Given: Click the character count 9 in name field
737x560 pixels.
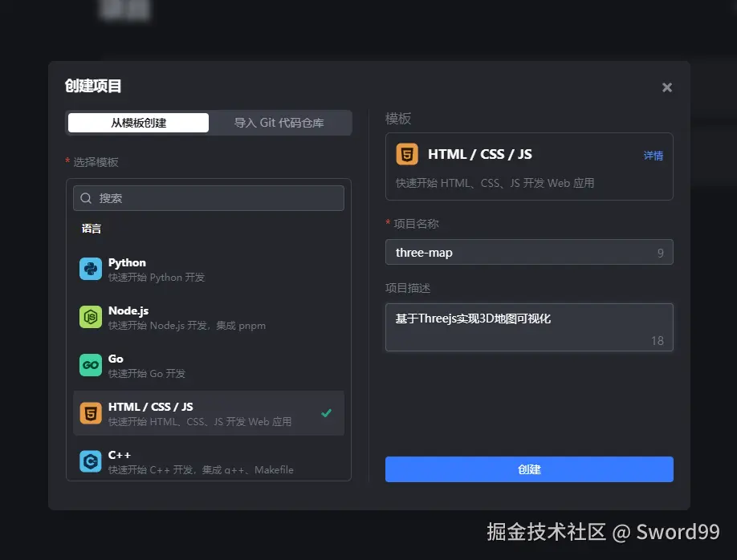Looking at the screenshot, I should click(x=661, y=254).
